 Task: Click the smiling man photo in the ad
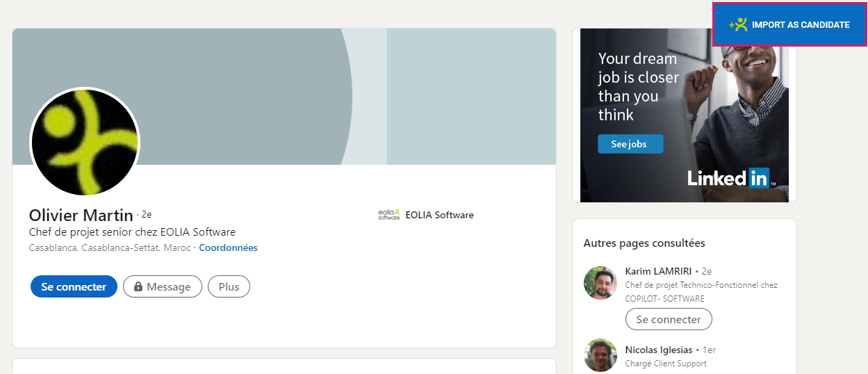[744, 90]
